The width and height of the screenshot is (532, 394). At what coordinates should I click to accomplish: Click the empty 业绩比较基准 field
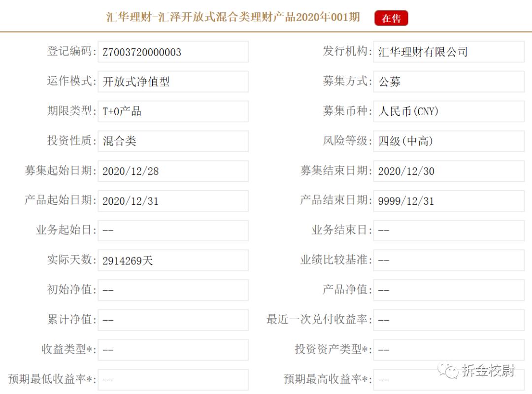[448, 260]
